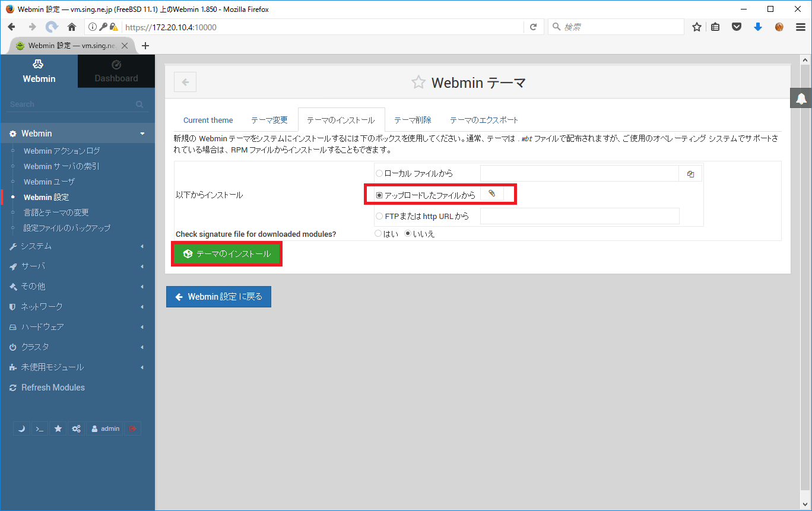Open 設定ファイルのバックアップ sidebar link
The image size is (812, 511).
tap(67, 228)
